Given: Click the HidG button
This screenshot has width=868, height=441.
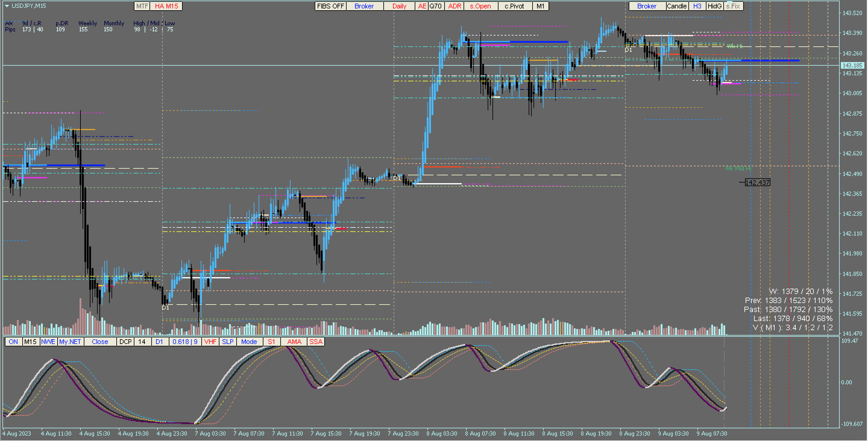Looking at the screenshot, I should point(714,6).
